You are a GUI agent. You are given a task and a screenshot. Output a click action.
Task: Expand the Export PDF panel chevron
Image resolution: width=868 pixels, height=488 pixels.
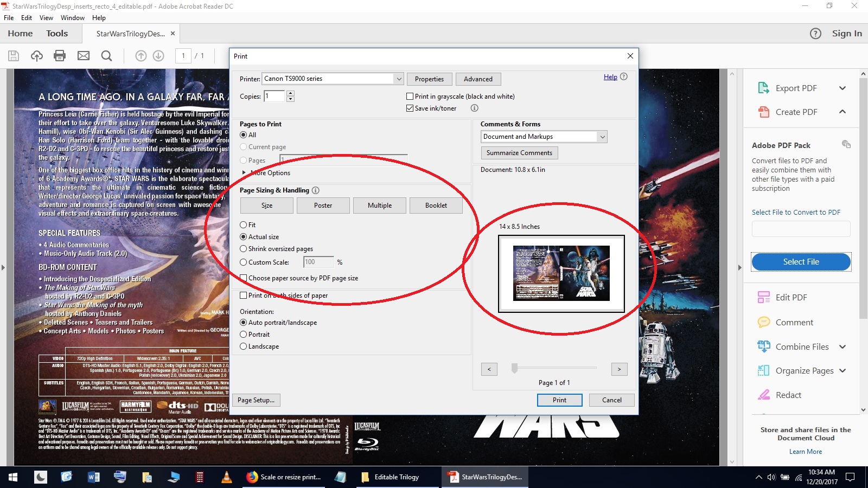pyautogui.click(x=843, y=88)
